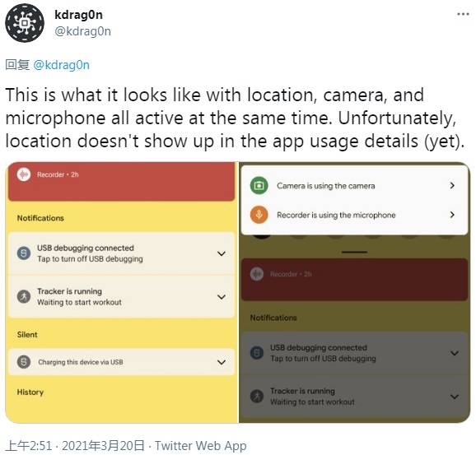
Task: Open Recorder is using the microphone details chevron
Action: (452, 215)
